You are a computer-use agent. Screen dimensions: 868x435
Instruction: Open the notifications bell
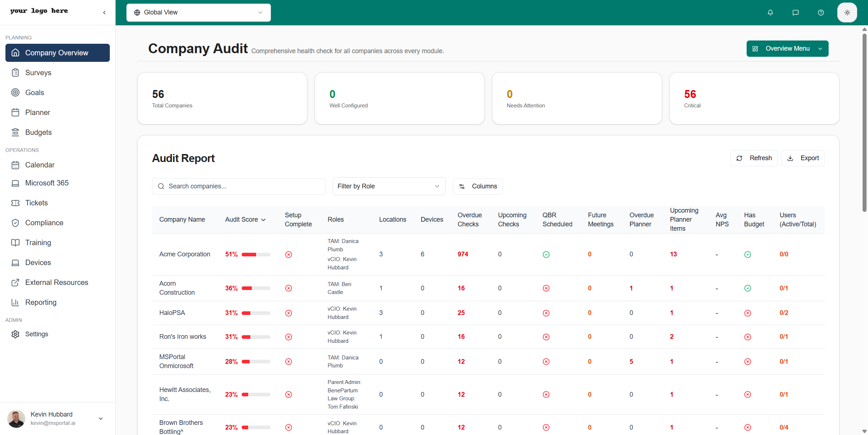pyautogui.click(x=770, y=12)
